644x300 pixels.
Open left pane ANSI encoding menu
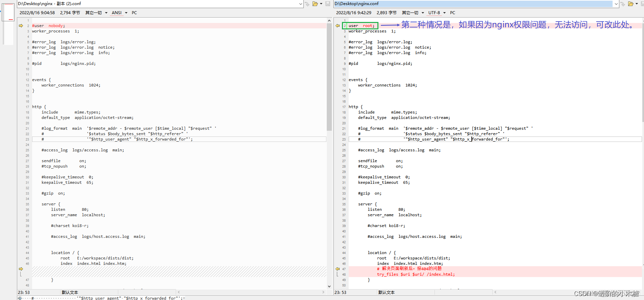[x=120, y=13]
